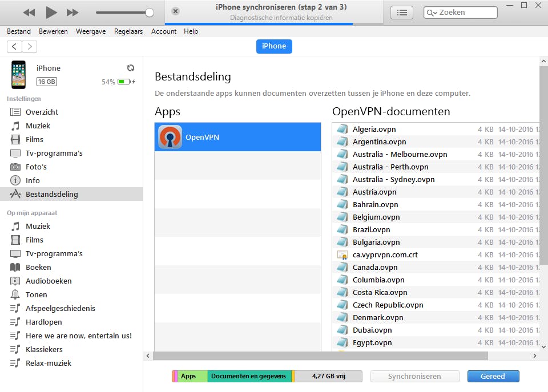Click the horizontal scrollbar right arrow
This screenshot has width=548, height=392.
coord(535,355)
